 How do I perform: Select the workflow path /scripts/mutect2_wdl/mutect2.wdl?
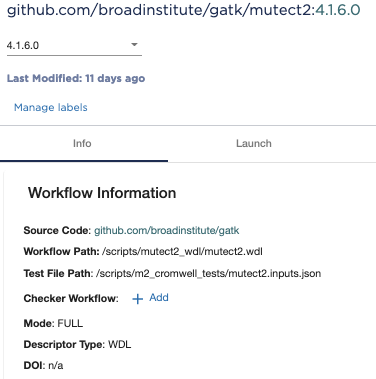[x=182, y=251]
